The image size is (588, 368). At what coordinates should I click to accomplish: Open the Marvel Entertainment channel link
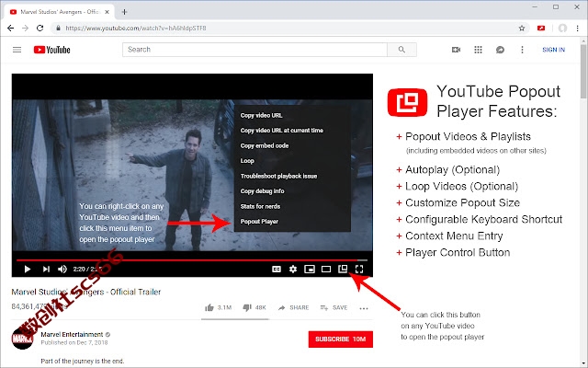click(72, 334)
